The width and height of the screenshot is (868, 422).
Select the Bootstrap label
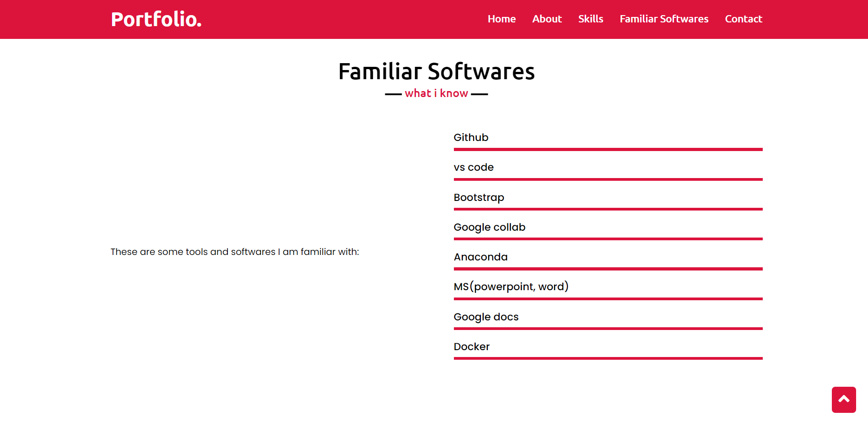click(479, 197)
